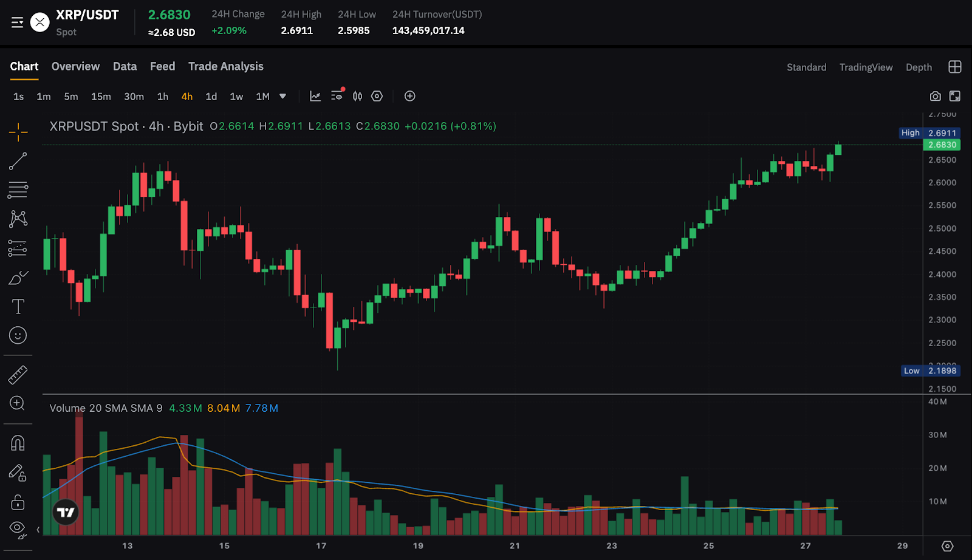Open the Trend Line drawing tool

coord(18,160)
